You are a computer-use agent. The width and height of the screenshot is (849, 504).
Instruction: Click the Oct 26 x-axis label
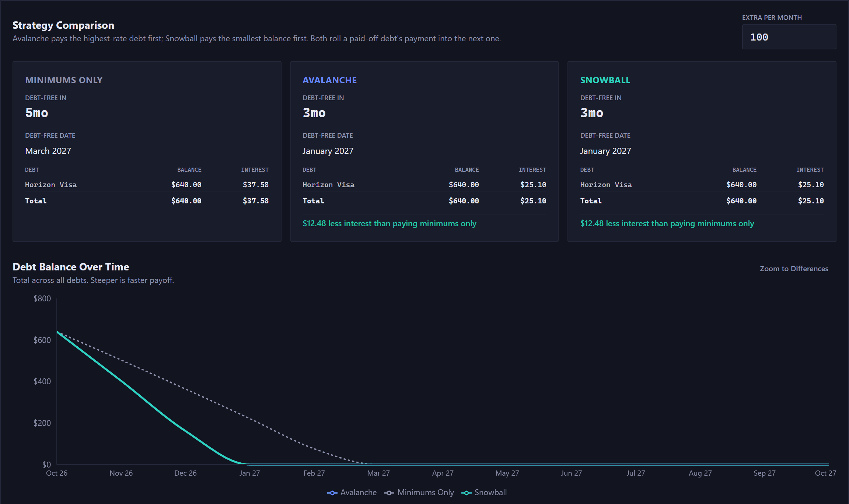coord(56,473)
